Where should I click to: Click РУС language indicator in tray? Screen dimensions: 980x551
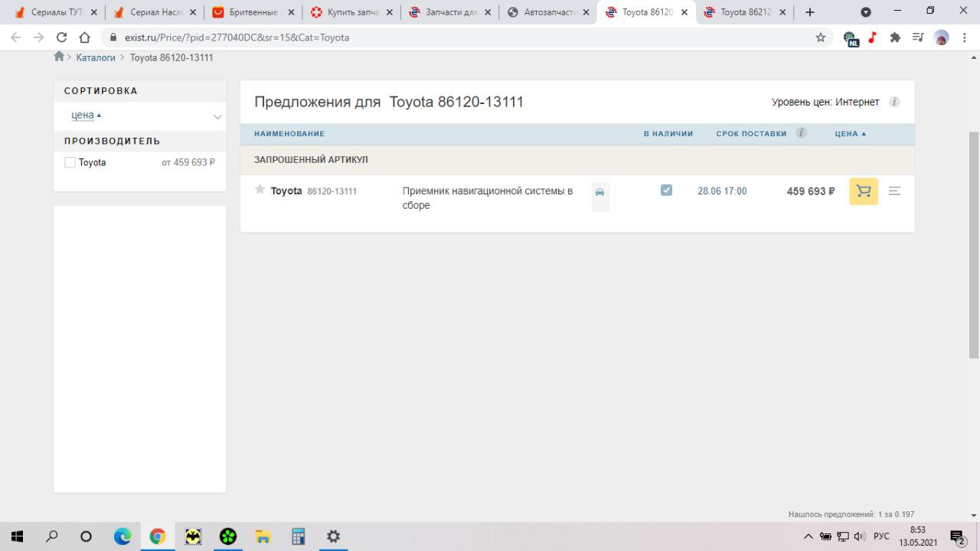click(881, 536)
